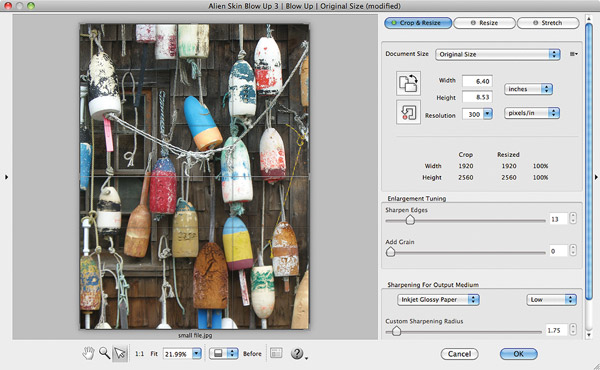Screen dimensions: 600x370
Task: Click the Resolution value field
Action: [x=473, y=114]
